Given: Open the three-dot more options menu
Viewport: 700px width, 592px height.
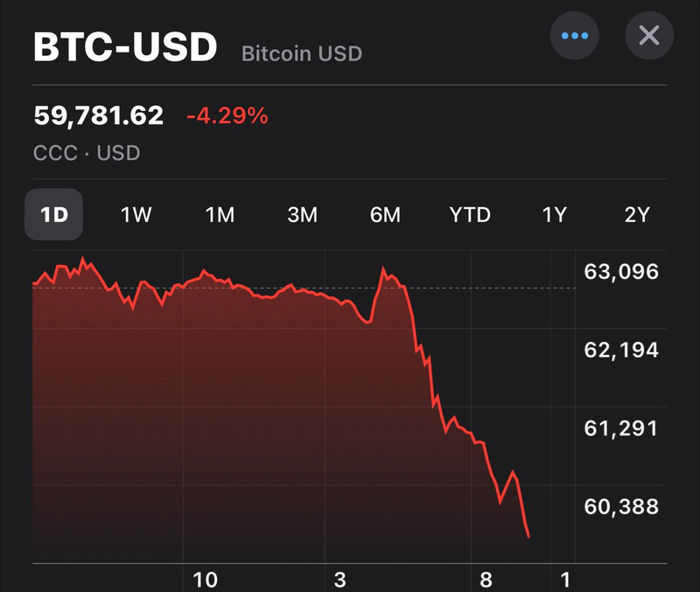Looking at the screenshot, I should 574,36.
